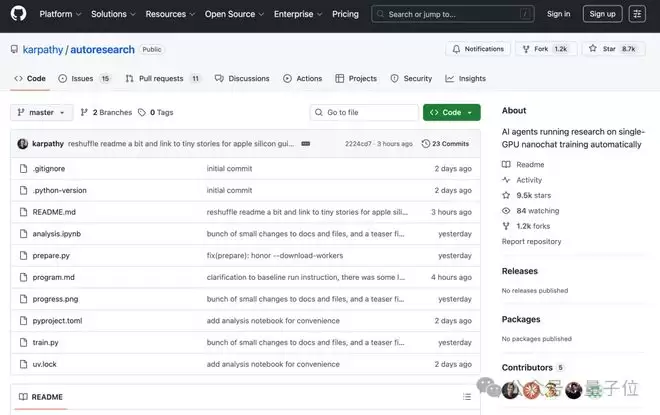
Task: Open the Activity link in About
Action: (x=529, y=180)
